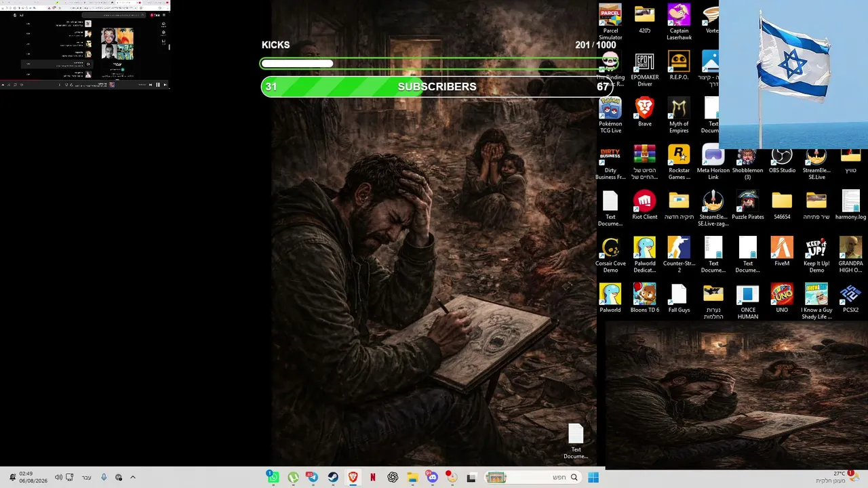Select the תיקיה חדשה folder icon
This screenshot has width=868, height=488.
point(679,205)
